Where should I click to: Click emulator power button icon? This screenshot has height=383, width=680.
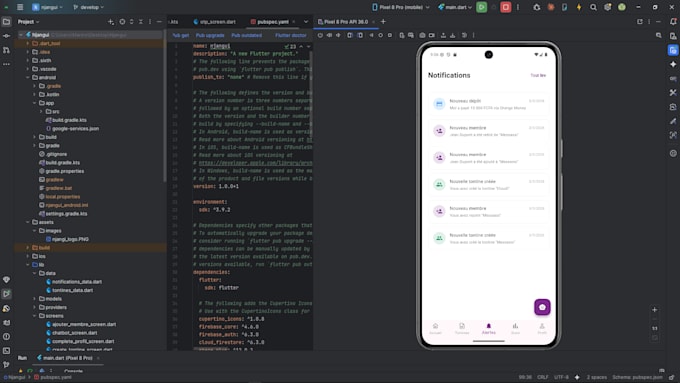320,35
